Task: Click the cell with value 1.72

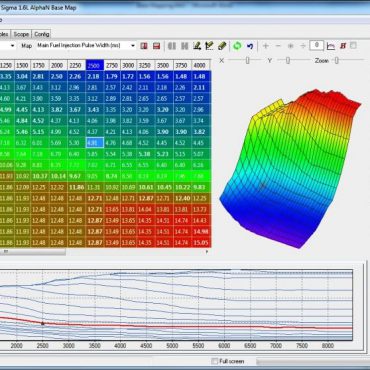Action: 129,76
